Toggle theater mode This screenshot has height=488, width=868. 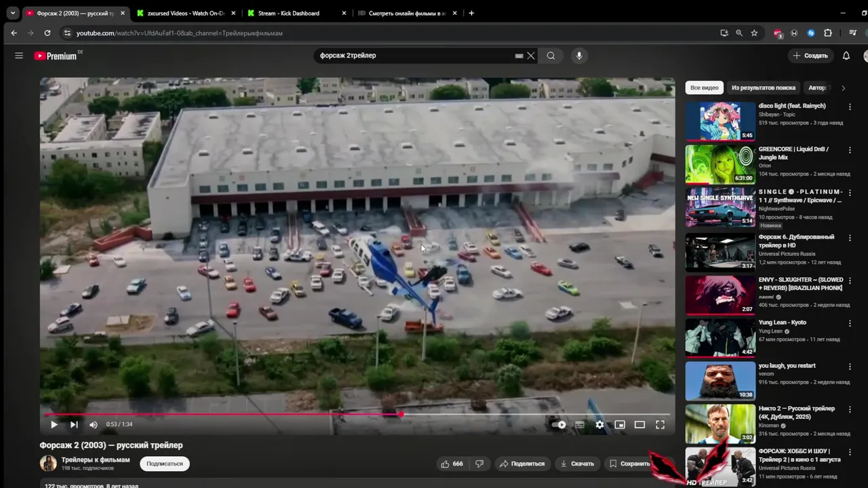(639, 425)
